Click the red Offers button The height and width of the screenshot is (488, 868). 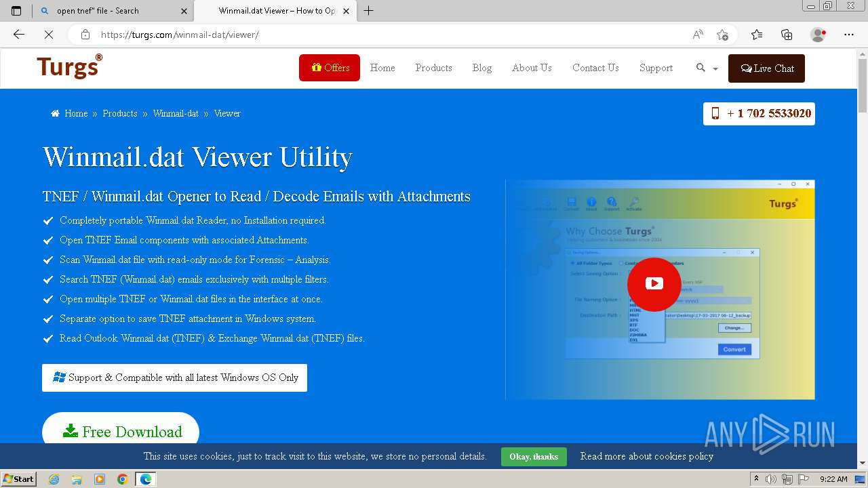(x=330, y=68)
